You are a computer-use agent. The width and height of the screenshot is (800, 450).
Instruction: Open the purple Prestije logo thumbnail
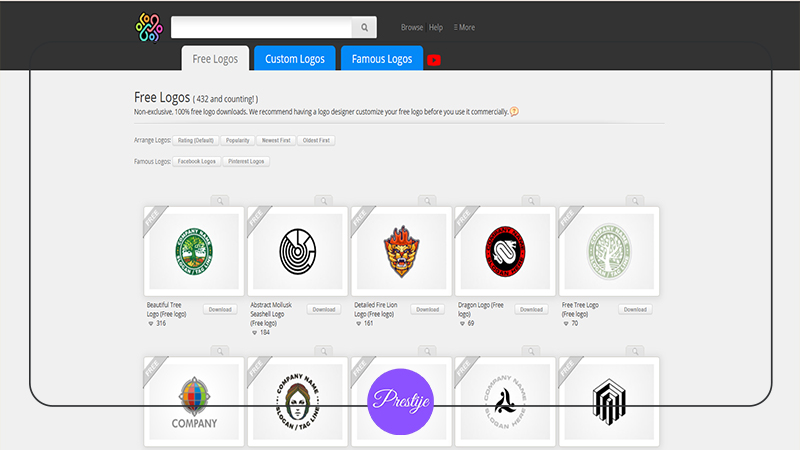402,402
